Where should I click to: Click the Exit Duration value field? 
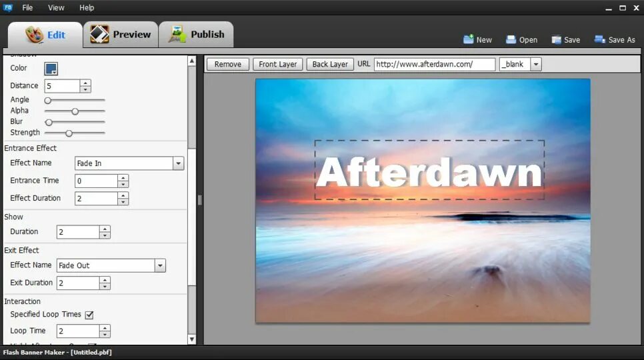pos(78,283)
